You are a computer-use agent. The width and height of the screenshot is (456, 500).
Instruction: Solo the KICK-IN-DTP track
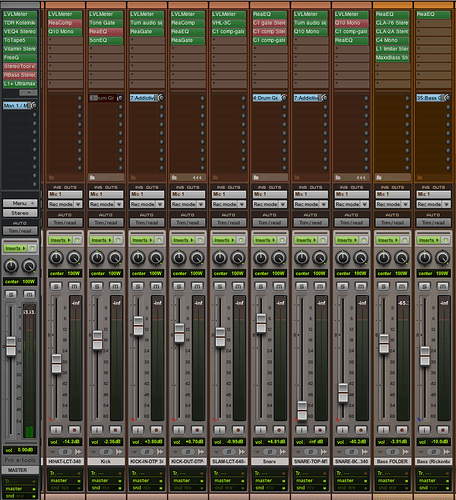[x=138, y=286]
